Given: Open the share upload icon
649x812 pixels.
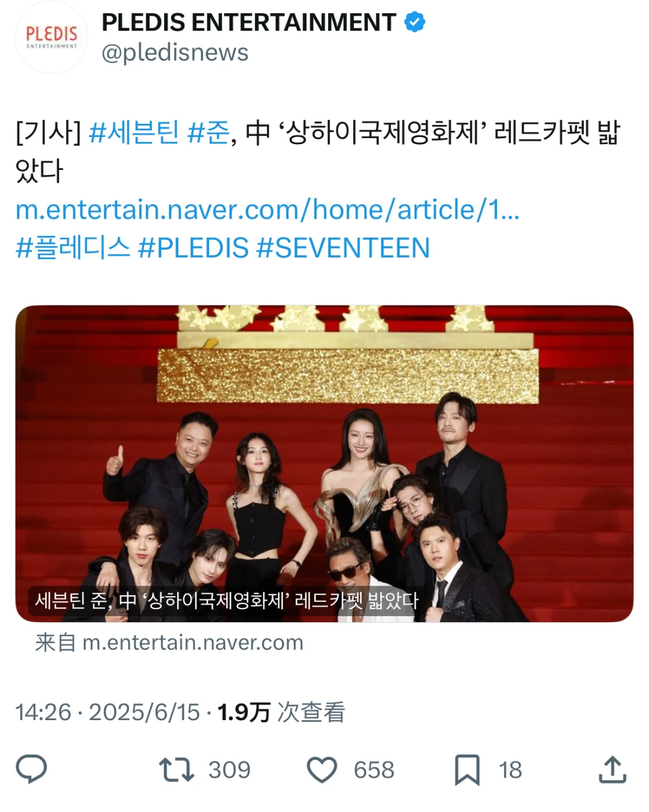Looking at the screenshot, I should [612, 769].
